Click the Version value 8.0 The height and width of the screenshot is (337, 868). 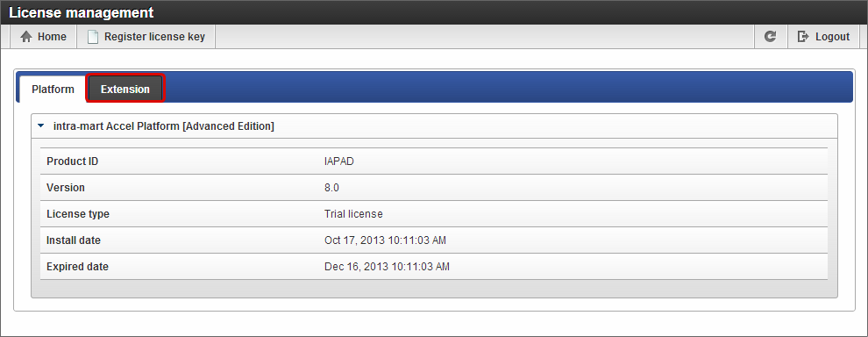coord(331,187)
